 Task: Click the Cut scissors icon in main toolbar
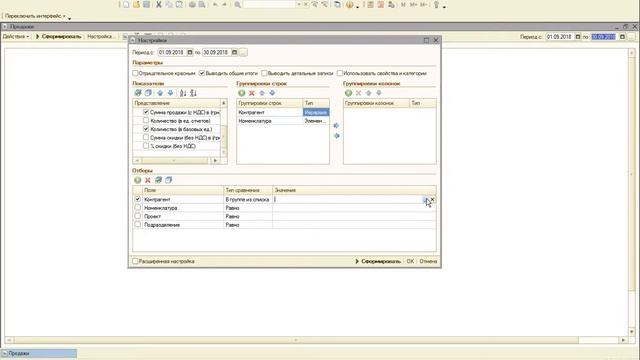click(159, 4)
